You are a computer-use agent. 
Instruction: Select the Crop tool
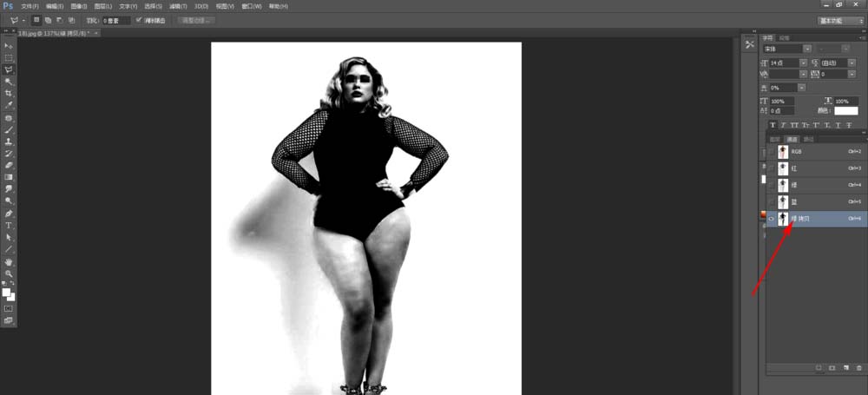9,94
